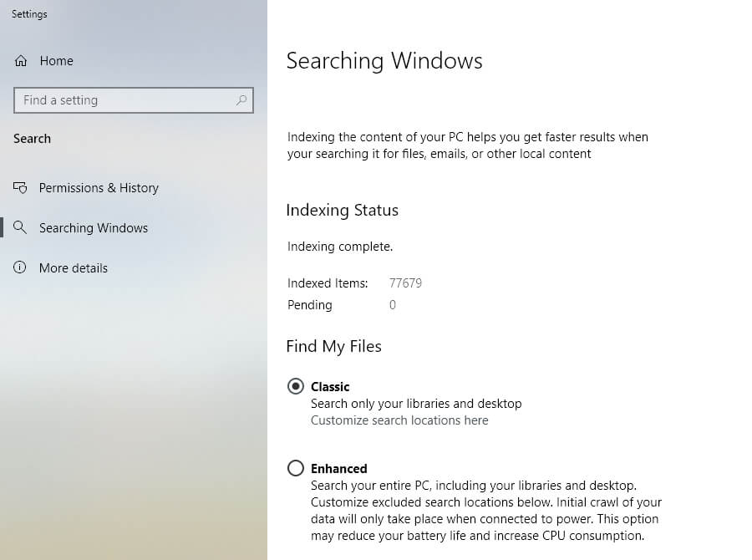Click the Search section header in sidebar

[32, 139]
